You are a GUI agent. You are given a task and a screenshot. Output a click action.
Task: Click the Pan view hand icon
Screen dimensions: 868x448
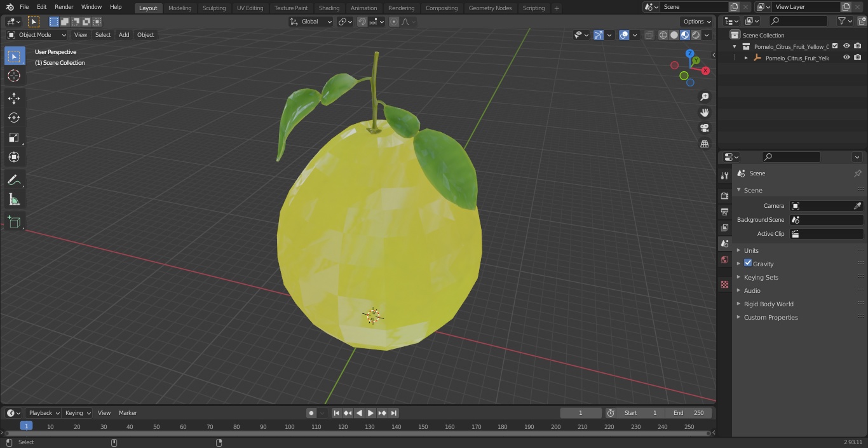tap(705, 112)
